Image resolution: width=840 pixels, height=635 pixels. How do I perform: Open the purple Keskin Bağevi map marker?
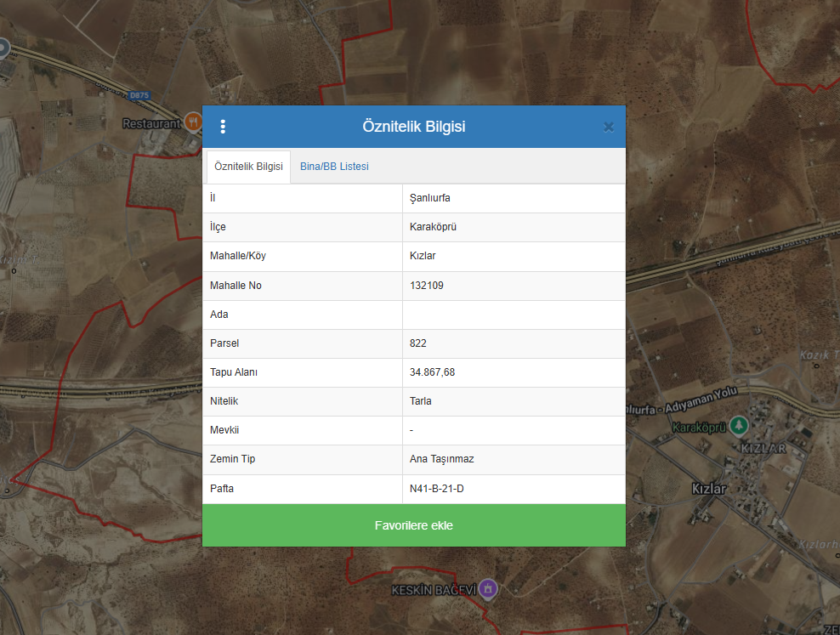487,588
